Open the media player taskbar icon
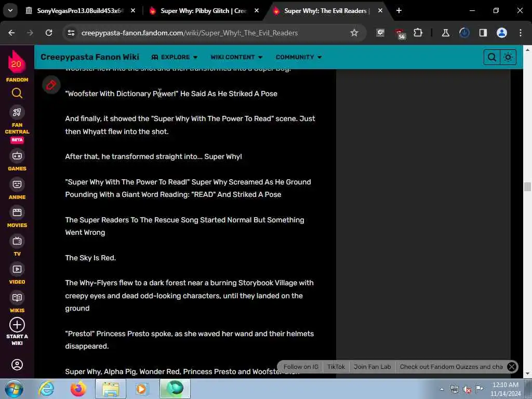 point(141,389)
